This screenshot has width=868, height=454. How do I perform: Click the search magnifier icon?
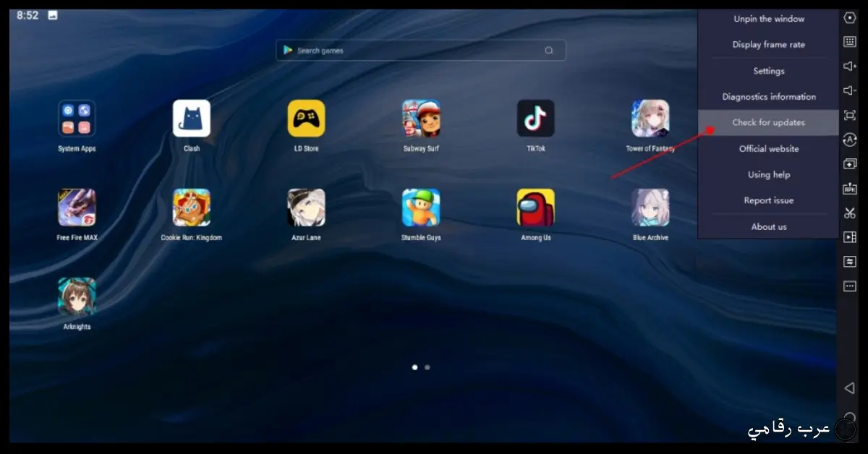point(549,51)
